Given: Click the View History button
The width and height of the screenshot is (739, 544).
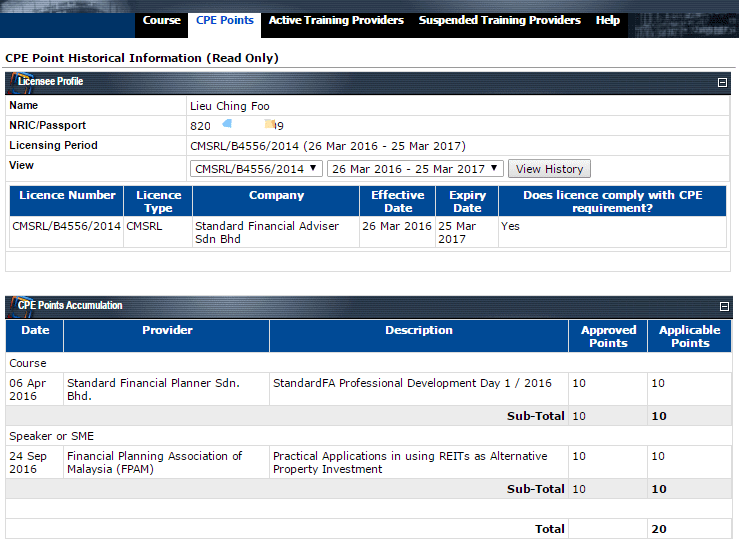Looking at the screenshot, I should (549, 169).
